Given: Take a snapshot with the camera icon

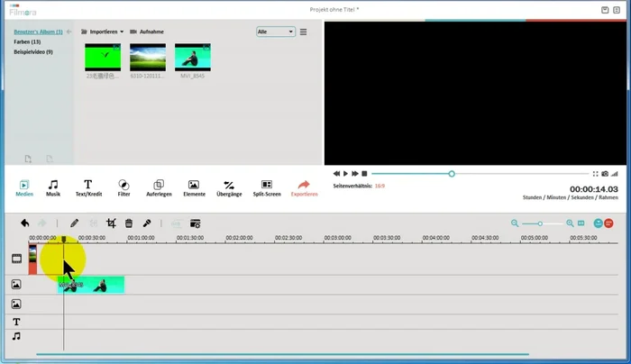Looking at the screenshot, I should coord(605,173).
